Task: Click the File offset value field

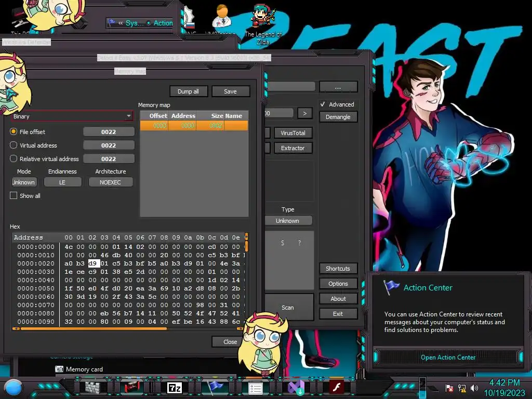Action: [x=109, y=131]
